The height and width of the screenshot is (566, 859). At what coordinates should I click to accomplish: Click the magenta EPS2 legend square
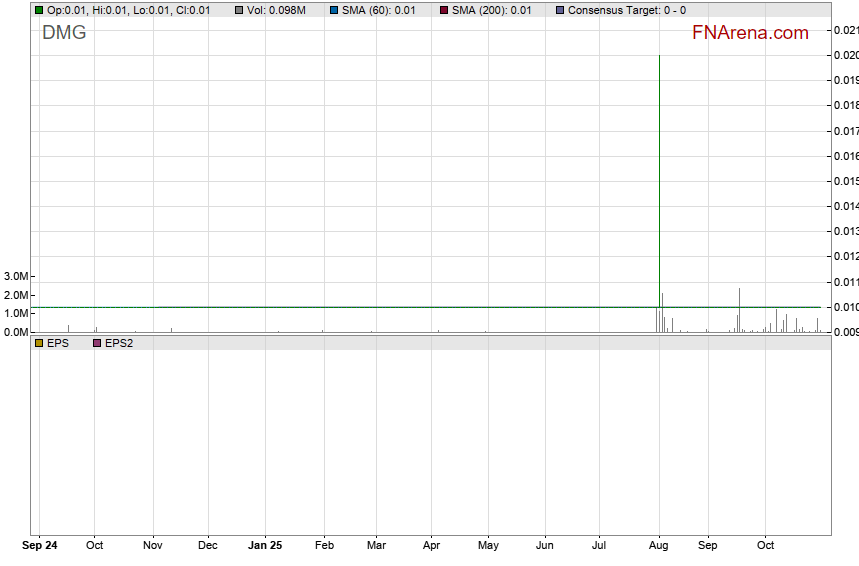point(97,343)
